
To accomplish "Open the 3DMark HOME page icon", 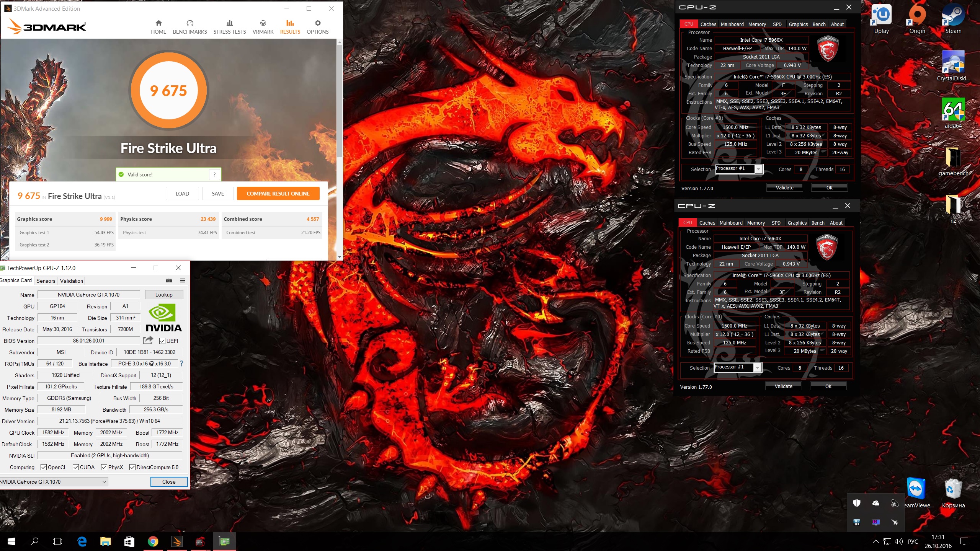I will [x=158, y=27].
